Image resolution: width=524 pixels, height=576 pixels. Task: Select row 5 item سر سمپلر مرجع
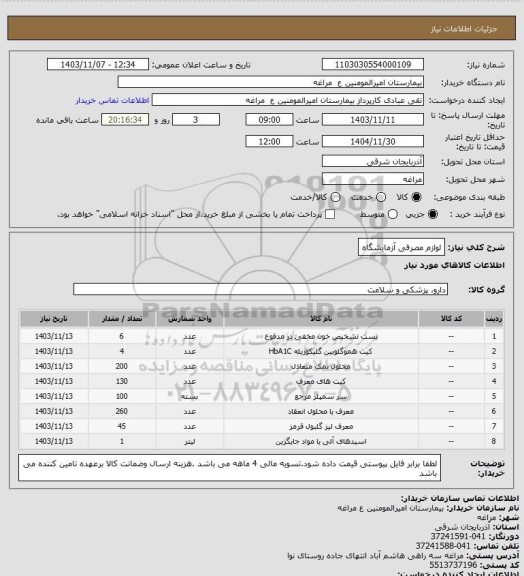tap(321, 397)
